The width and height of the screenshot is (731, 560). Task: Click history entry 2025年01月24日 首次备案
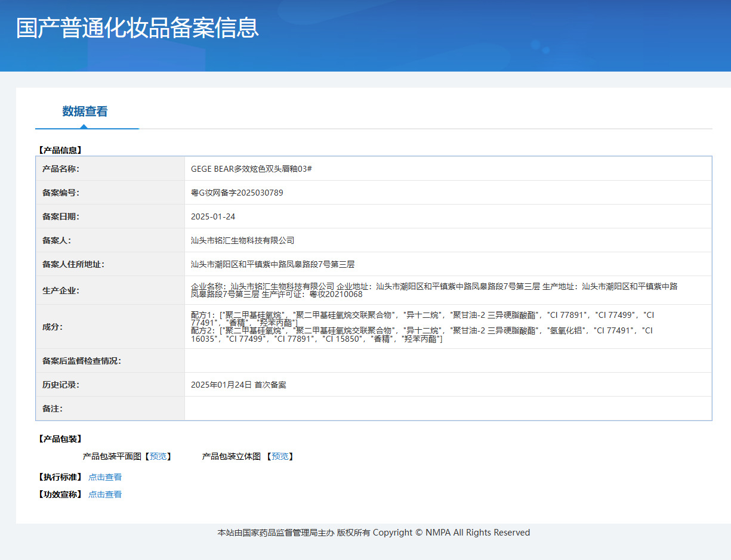tap(239, 385)
